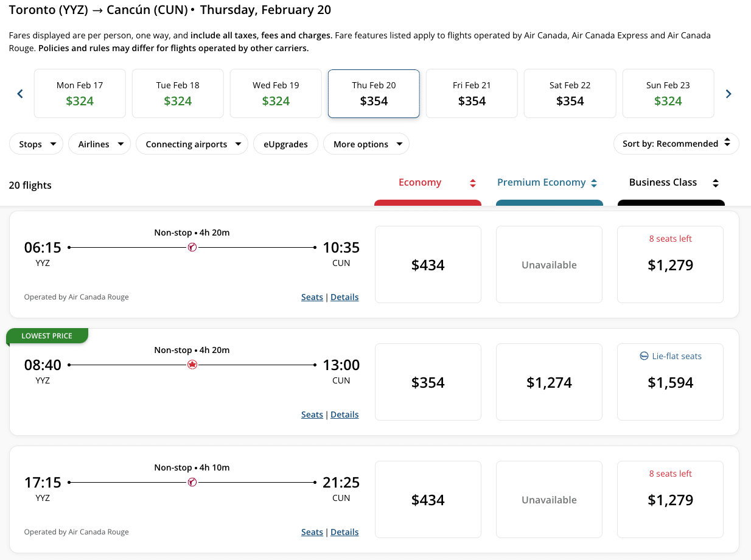
Task: Click the previous dates left arrow
Action: [x=20, y=94]
